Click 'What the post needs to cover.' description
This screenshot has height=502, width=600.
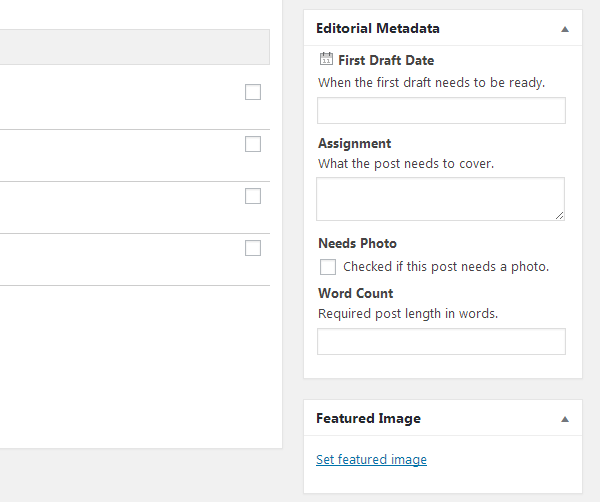tap(406, 164)
